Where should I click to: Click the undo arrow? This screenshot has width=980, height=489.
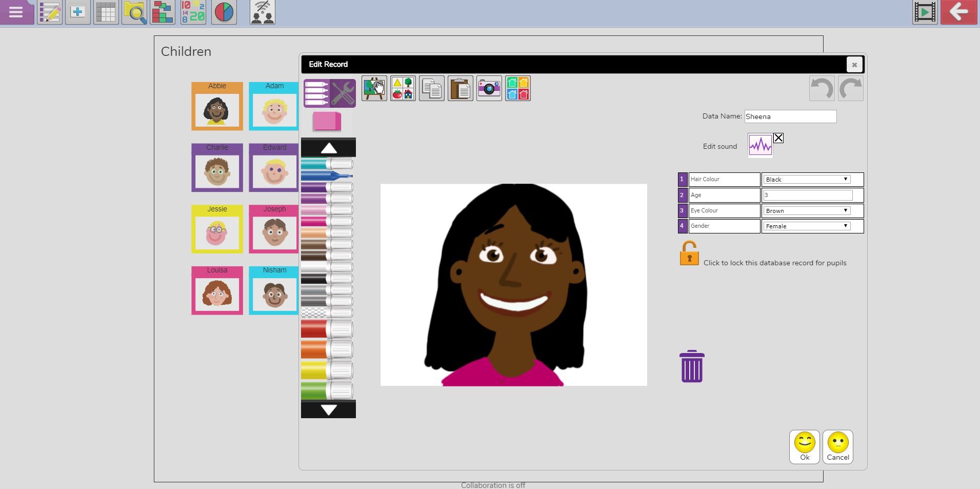click(x=822, y=89)
